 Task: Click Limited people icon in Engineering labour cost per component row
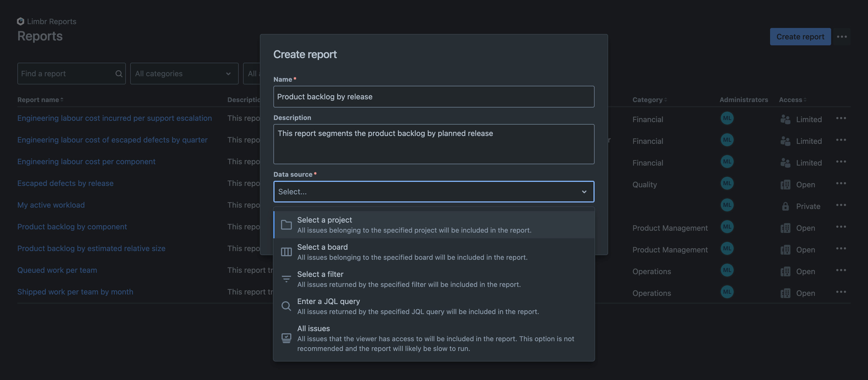coord(785,163)
